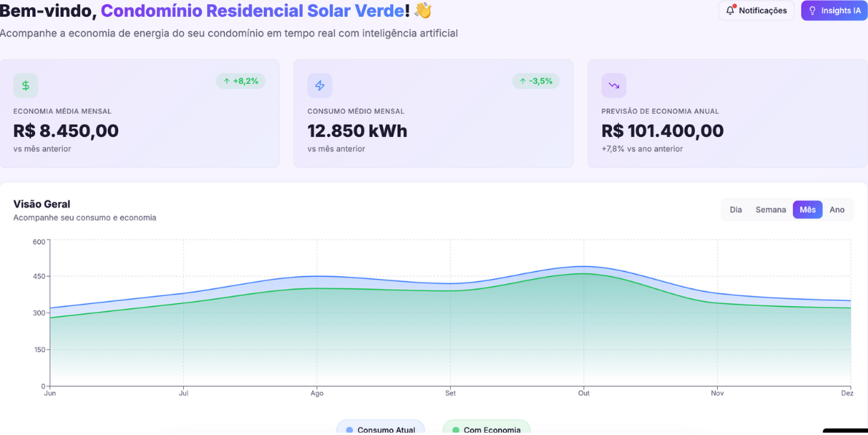This screenshot has width=868, height=435.
Task: Toggle the Com Economia legend series
Action: click(x=486, y=429)
